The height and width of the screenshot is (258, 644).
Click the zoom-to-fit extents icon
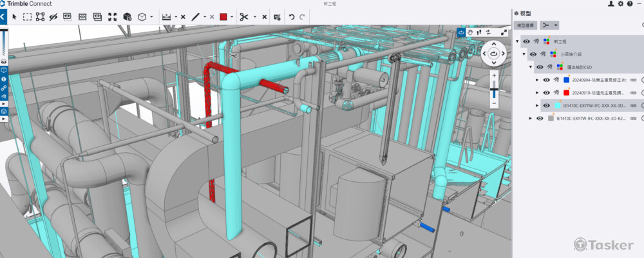click(x=113, y=17)
